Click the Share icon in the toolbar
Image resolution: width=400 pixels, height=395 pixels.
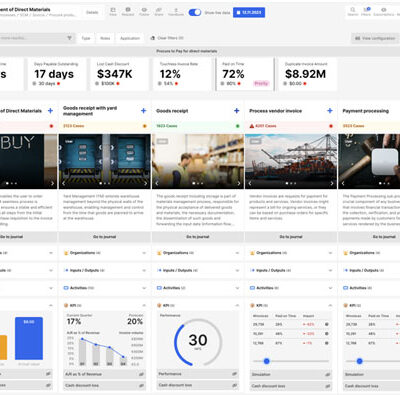point(159,12)
